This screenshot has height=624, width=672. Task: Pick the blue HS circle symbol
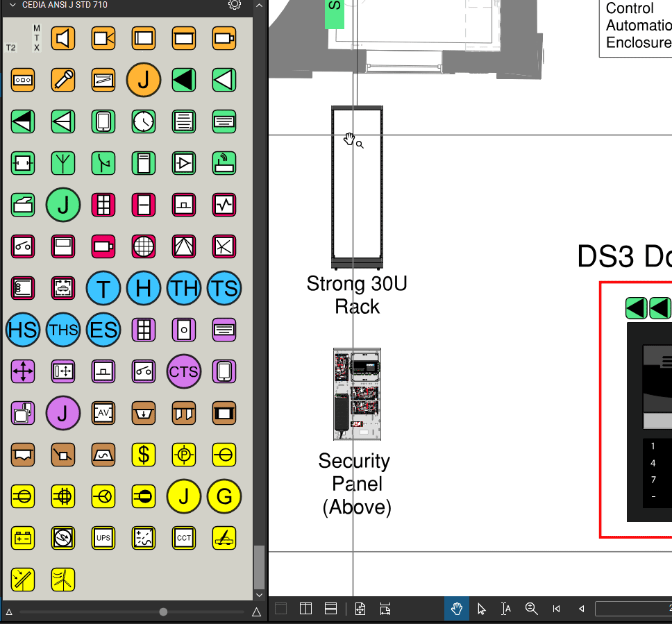(23, 330)
